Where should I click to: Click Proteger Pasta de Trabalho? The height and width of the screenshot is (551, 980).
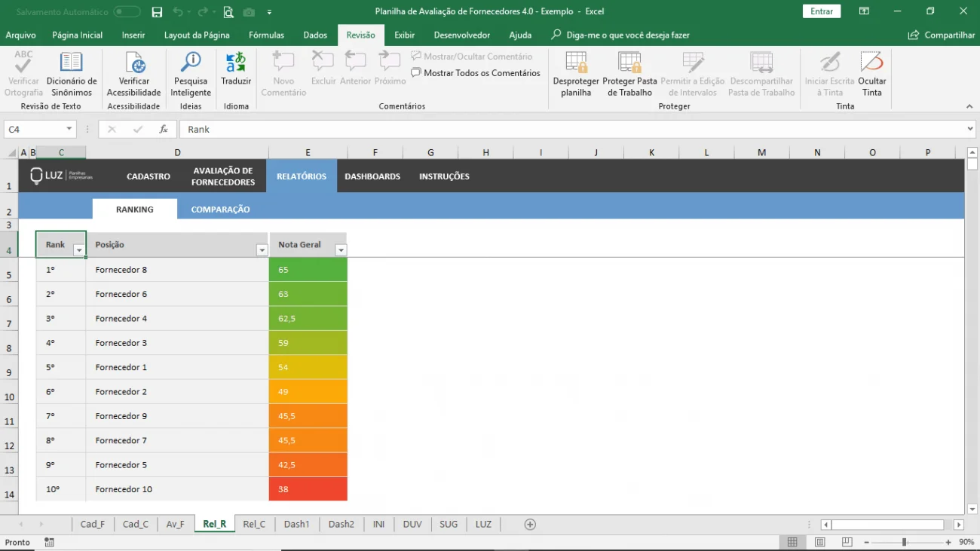(629, 74)
